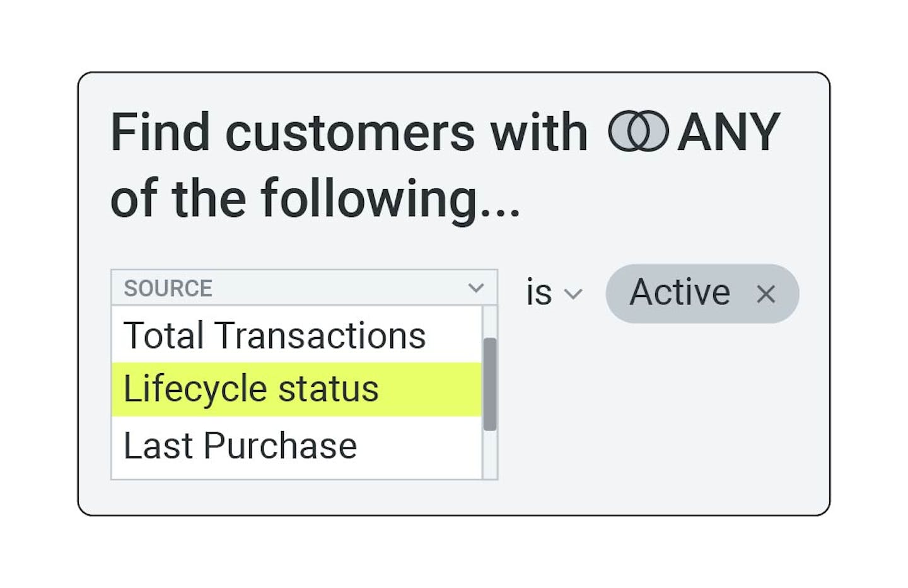
Task: Click the SOURCE dropdown chevron arrow
Action: click(476, 288)
